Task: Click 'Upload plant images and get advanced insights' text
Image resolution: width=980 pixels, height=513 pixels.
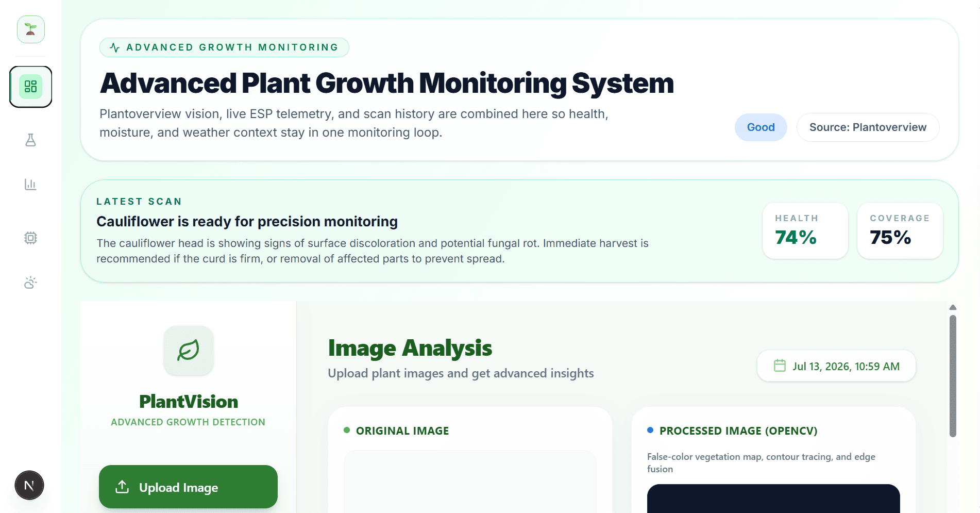Action: pyautogui.click(x=461, y=373)
